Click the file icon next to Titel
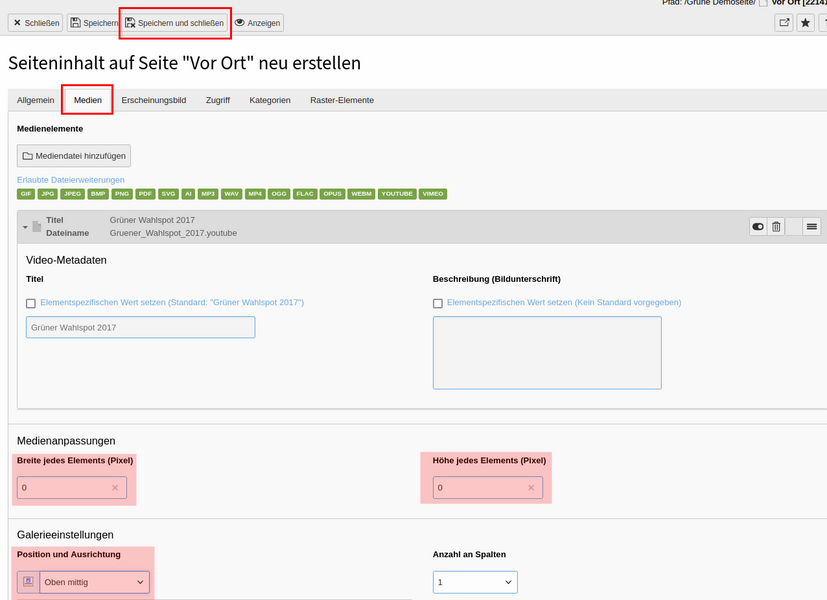Viewport: 827px width, 600px height. click(x=37, y=227)
